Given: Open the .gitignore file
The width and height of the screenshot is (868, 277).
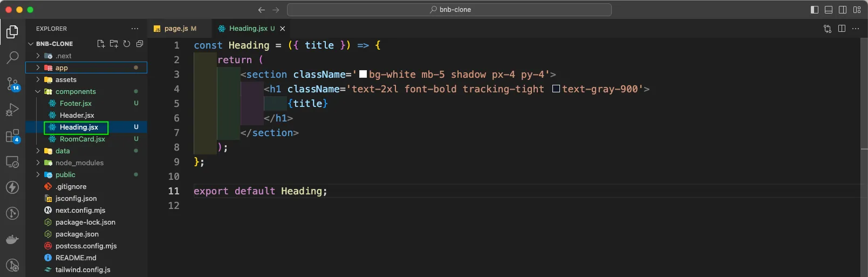Looking at the screenshot, I should (x=71, y=186).
